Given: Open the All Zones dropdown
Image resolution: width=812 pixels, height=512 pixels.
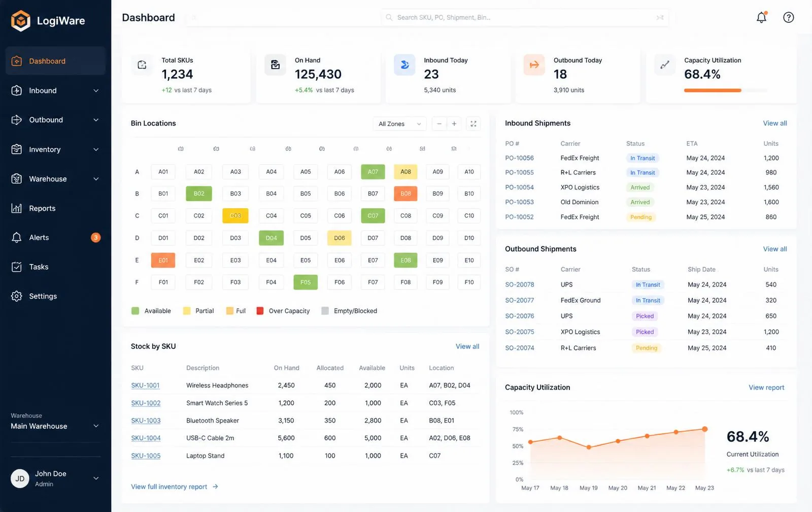Looking at the screenshot, I should pyautogui.click(x=400, y=123).
